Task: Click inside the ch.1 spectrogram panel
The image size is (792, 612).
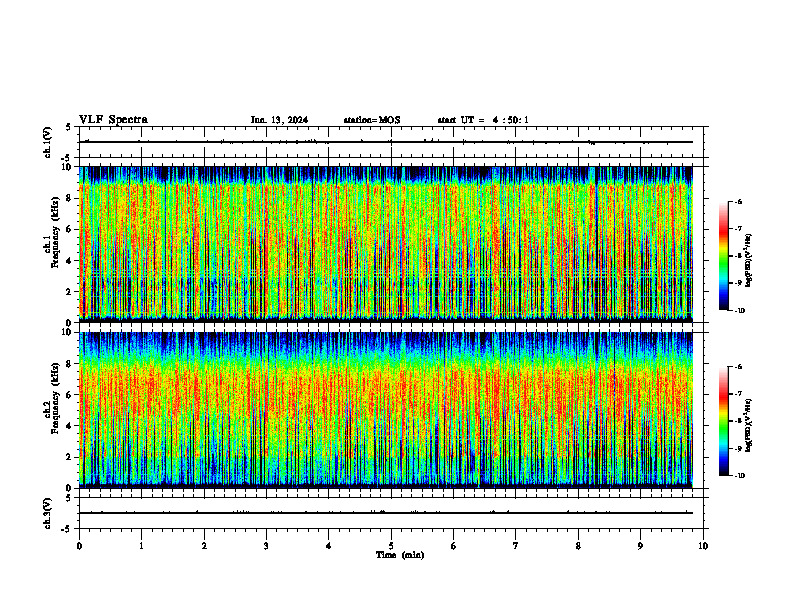Action: 386,244
